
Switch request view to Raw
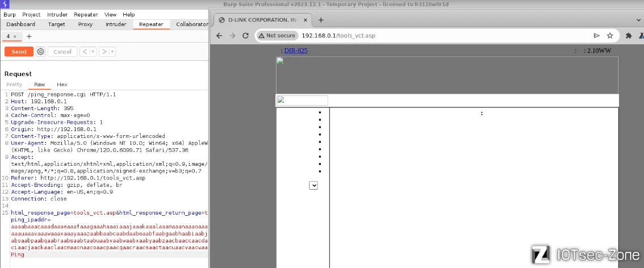tap(39, 85)
